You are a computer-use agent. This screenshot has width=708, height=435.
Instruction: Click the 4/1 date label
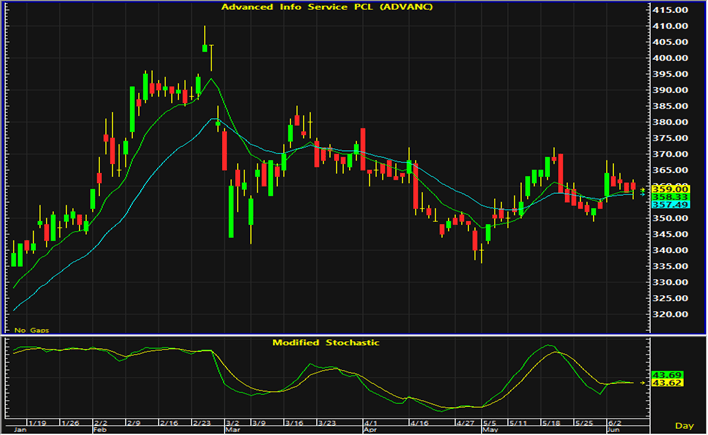371,423
